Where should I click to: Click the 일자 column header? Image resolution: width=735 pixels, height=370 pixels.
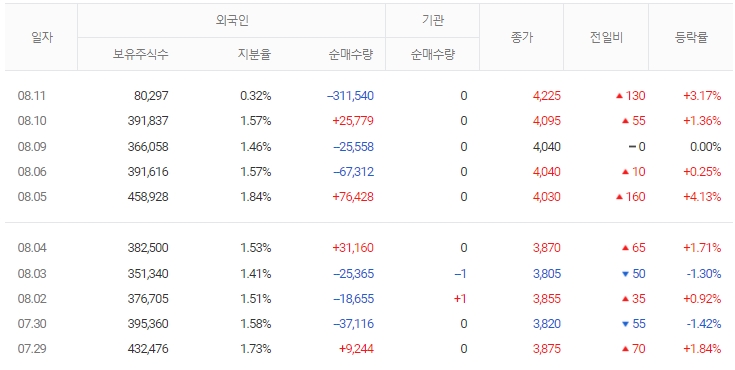click(x=41, y=37)
